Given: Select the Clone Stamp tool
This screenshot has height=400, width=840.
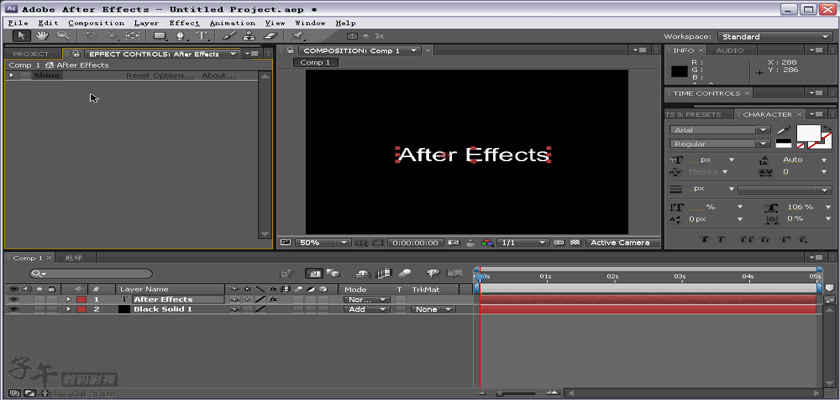Looking at the screenshot, I should pos(250,36).
